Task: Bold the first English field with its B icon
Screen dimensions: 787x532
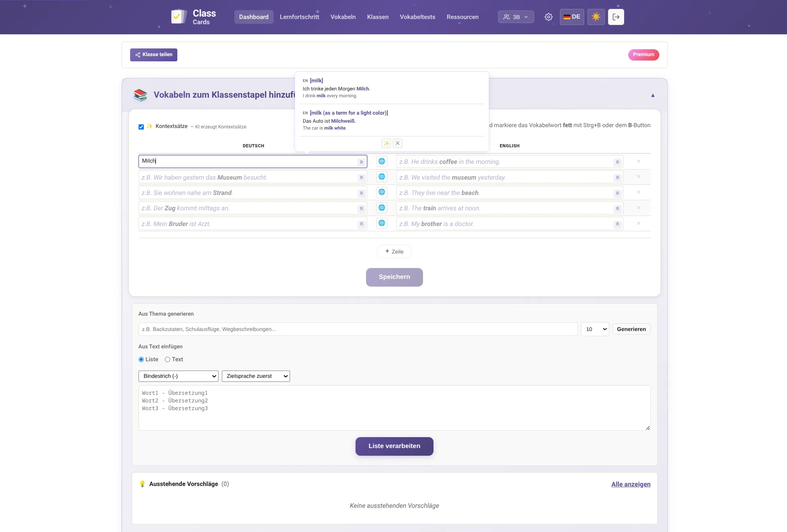Action: click(x=617, y=162)
